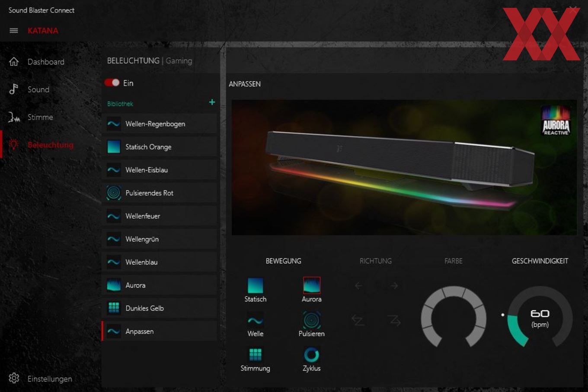Select the Wellengrün preset

160,239
